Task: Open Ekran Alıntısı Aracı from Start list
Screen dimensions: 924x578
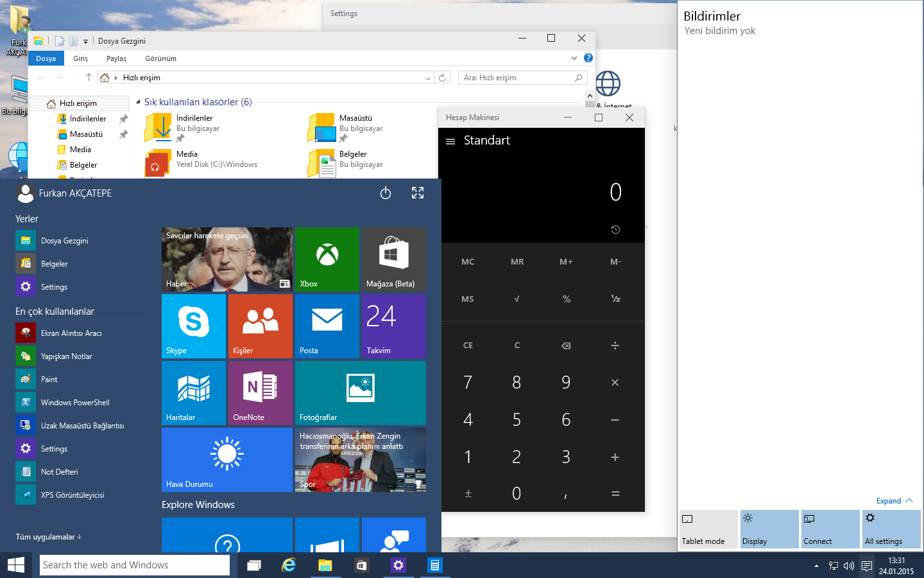Action: click(80, 333)
